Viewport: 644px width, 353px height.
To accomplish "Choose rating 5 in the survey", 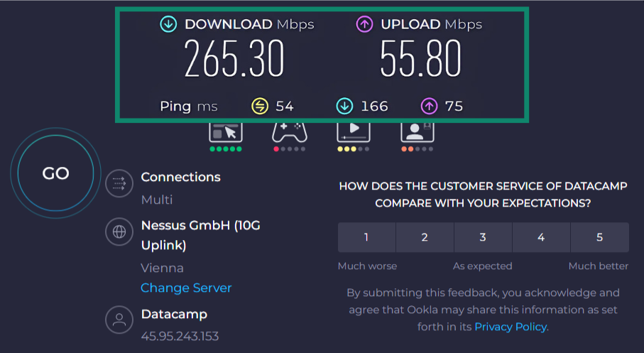I will point(599,237).
